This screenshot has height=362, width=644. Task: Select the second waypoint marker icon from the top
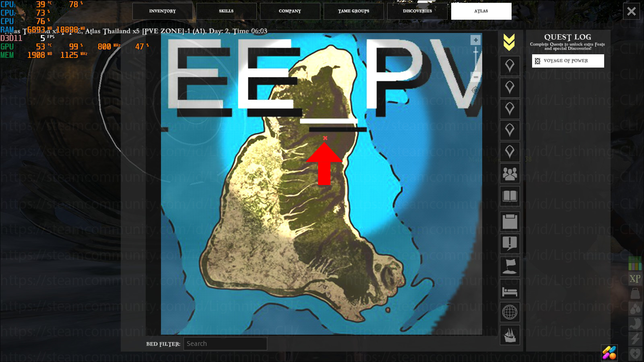[510, 87]
